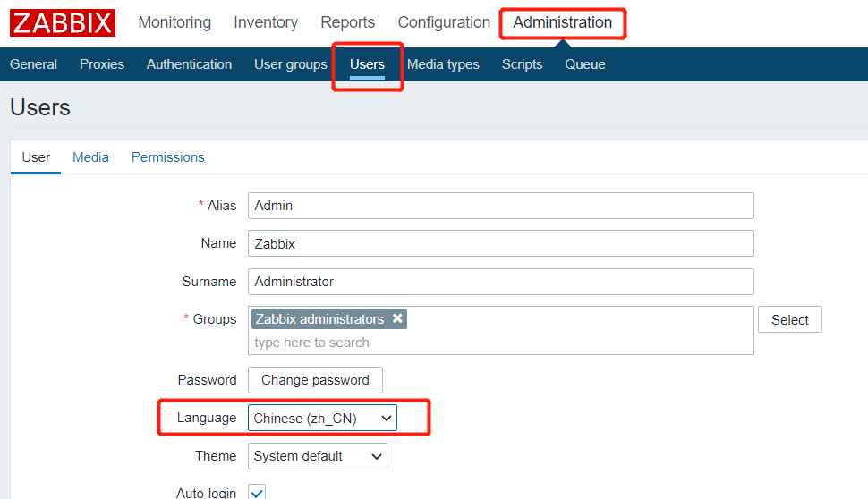
Task: Open User groups section
Action: click(291, 64)
